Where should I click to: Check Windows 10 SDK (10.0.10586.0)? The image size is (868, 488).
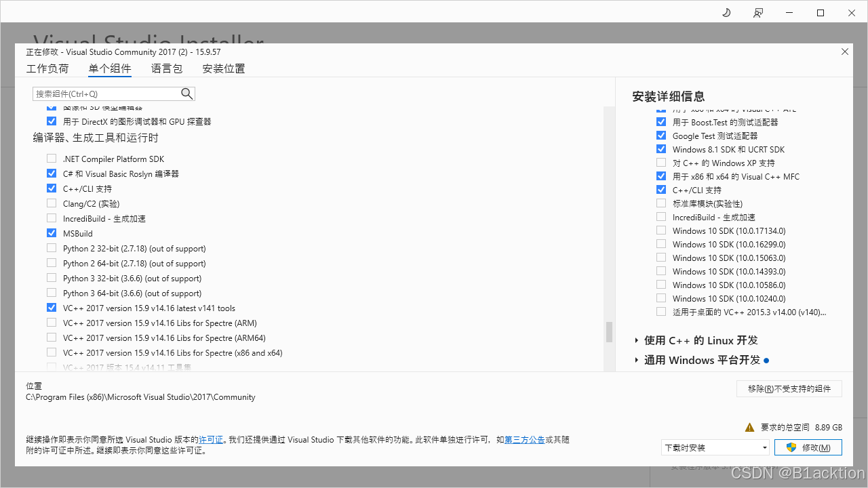pos(661,285)
